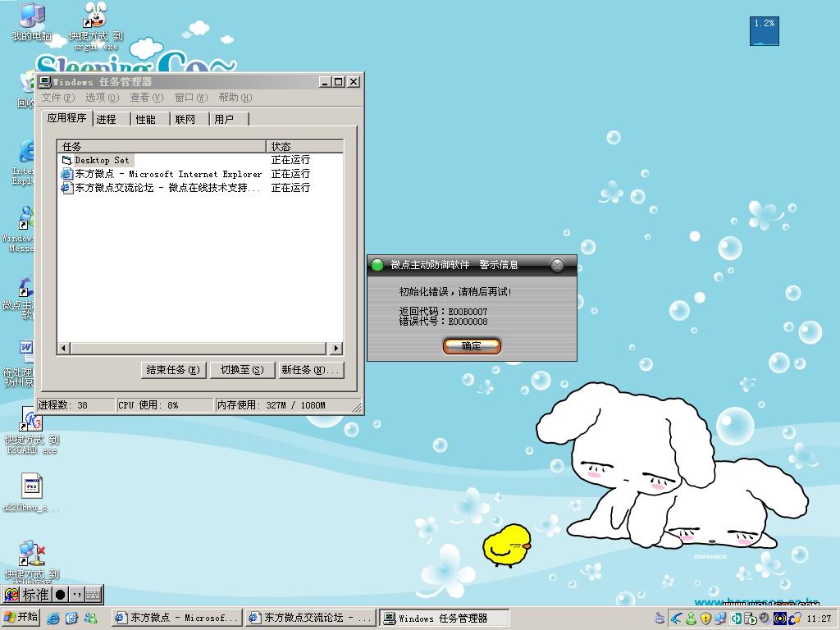This screenshot has width=840, height=630.
Task: Click the green Messenger buddy tray icon
Action: 691,619
